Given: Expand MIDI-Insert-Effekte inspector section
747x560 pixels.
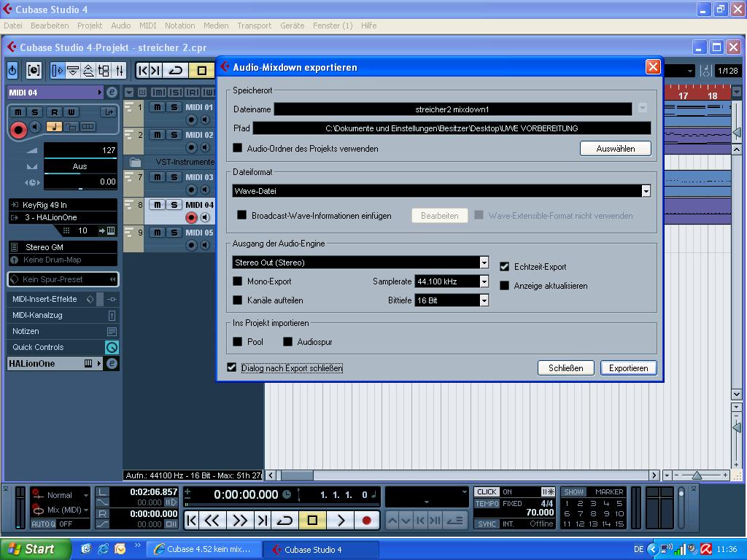Looking at the screenshot, I should [x=44, y=299].
